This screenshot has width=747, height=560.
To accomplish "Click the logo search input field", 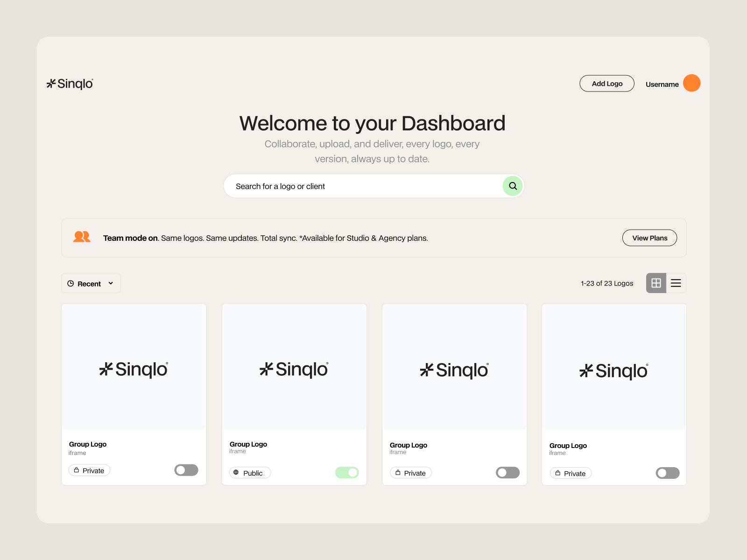I will 350,186.
